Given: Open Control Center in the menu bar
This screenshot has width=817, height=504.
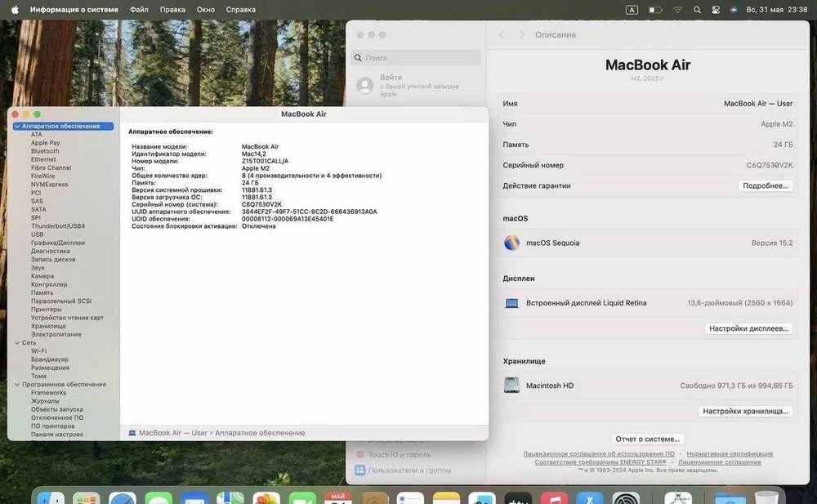Looking at the screenshot, I should 716,9.
